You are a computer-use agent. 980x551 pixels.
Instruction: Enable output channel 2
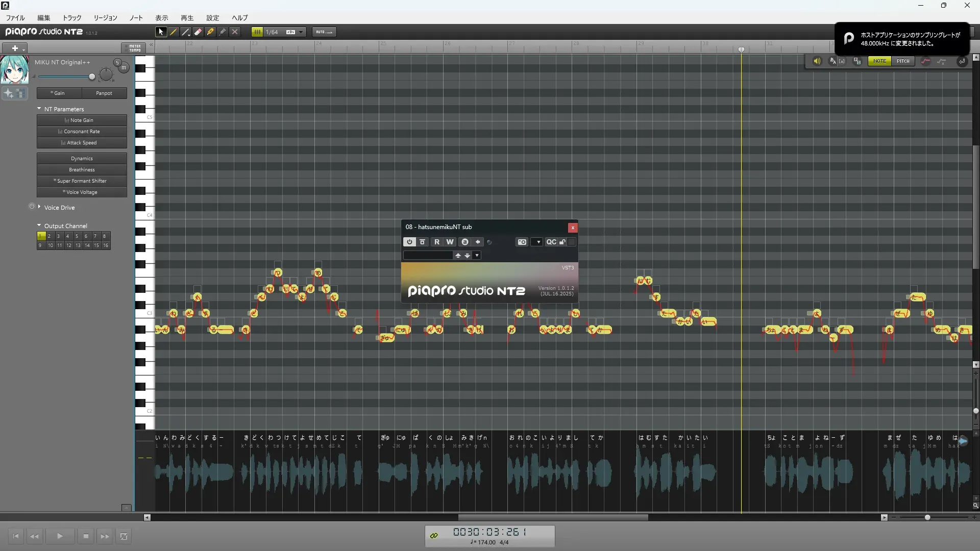49,236
